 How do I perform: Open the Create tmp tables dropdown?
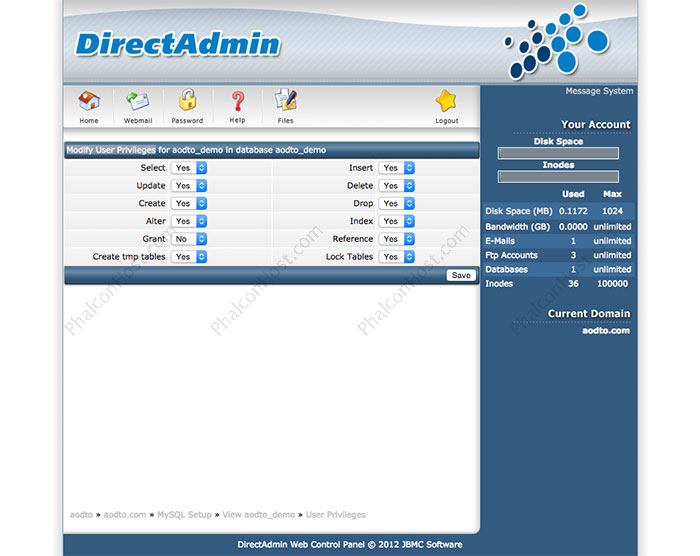click(x=189, y=257)
